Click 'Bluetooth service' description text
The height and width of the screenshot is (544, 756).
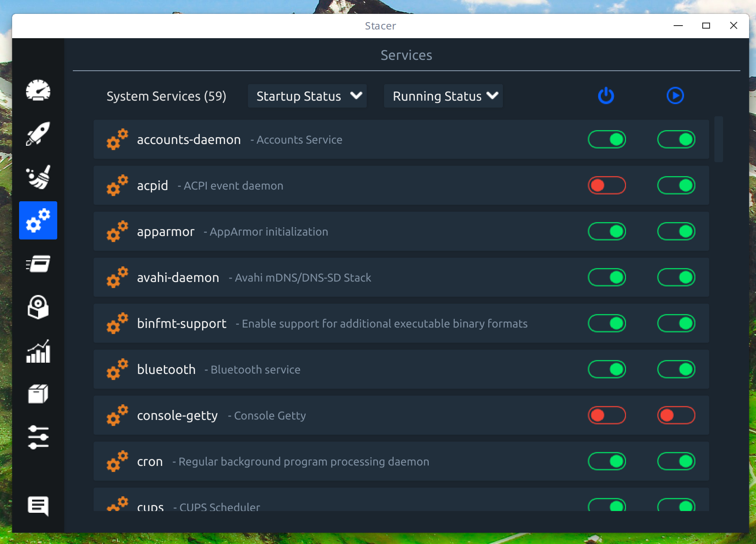point(255,370)
